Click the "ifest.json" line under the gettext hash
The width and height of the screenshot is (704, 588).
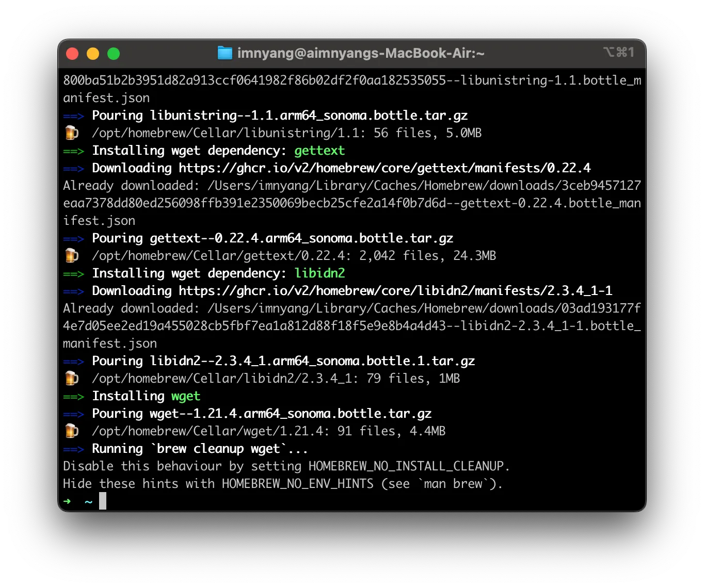pyautogui.click(x=99, y=221)
